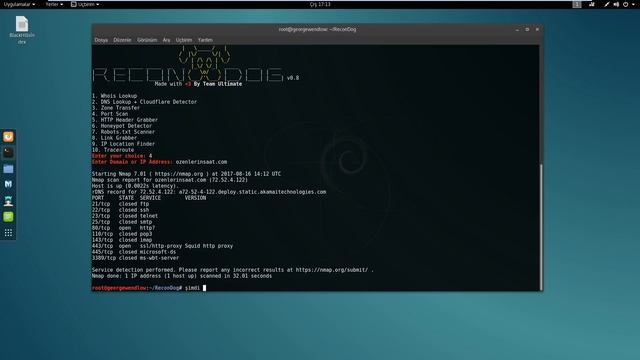
Task: Open the Dosya menu in the terminal
Action: tap(101, 40)
